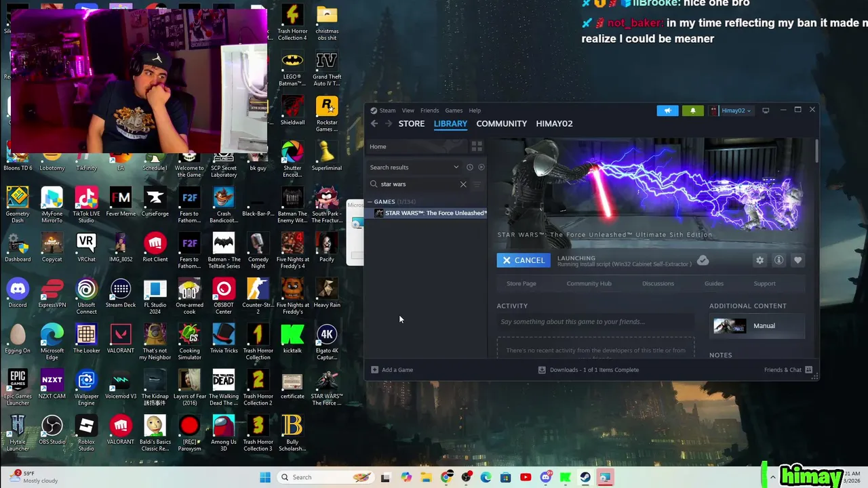Open the Games menu
Screen dimensions: 868x488
454,110
